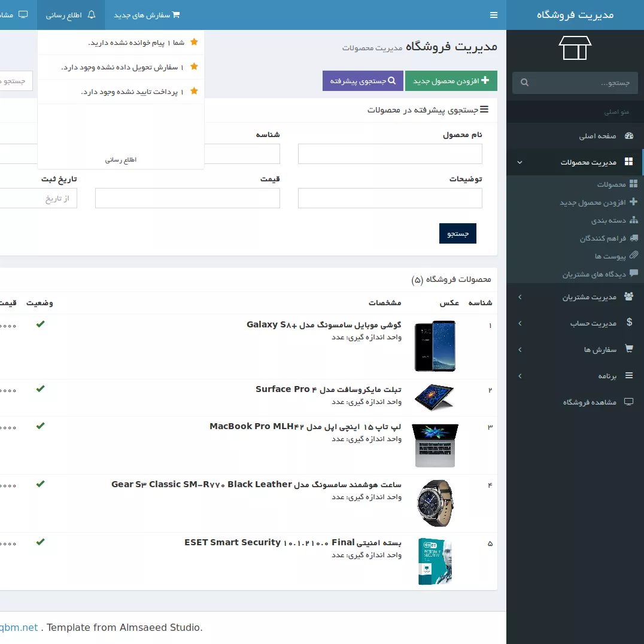644x644 pixels.
Task: Expand the مدیریت حساب chevron
Action: 520,323
